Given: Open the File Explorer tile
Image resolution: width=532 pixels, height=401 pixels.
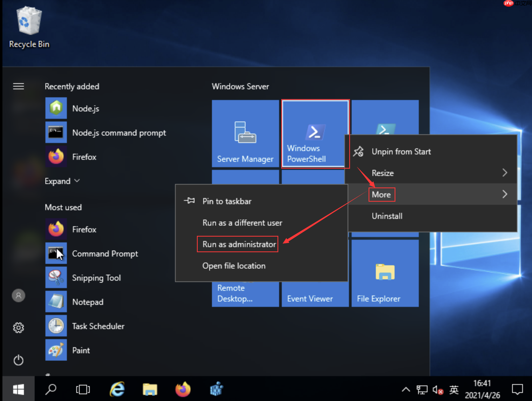Looking at the screenshot, I should coord(385,273).
